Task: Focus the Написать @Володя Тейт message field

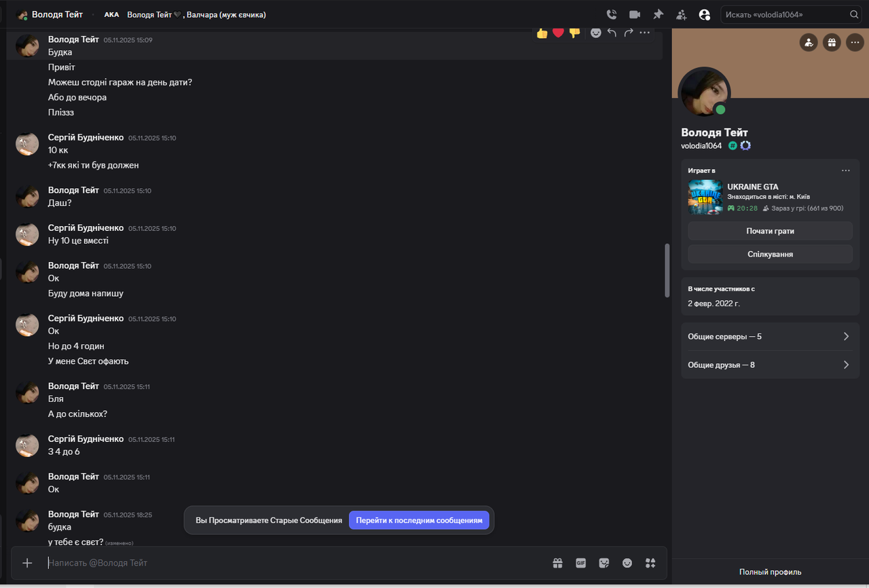Action: point(295,563)
